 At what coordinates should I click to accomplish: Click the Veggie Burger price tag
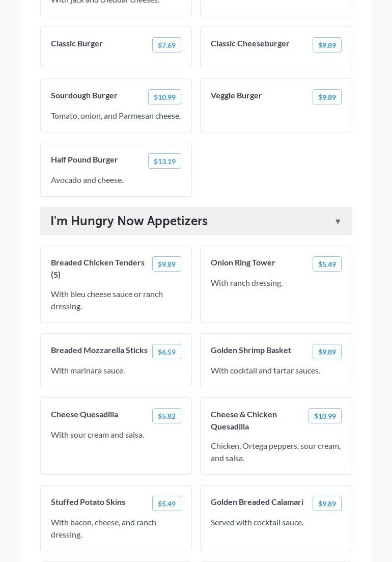tap(327, 97)
